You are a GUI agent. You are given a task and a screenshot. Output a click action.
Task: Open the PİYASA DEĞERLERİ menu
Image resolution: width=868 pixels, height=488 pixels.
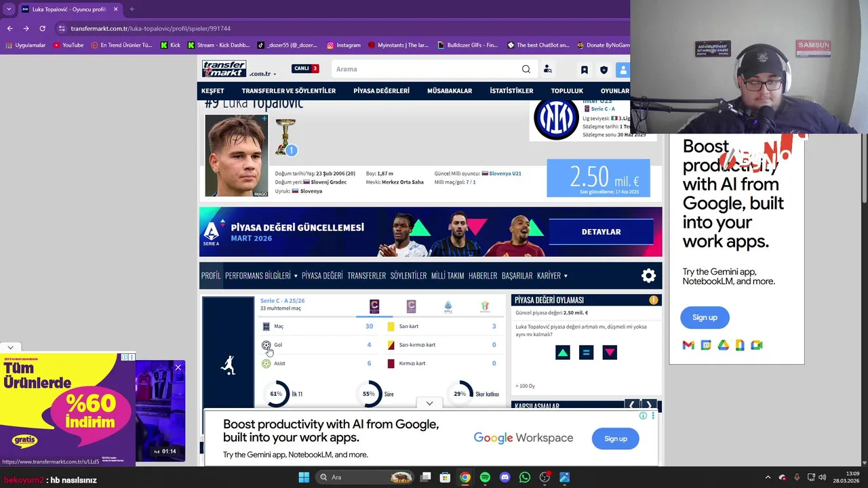pyautogui.click(x=381, y=91)
